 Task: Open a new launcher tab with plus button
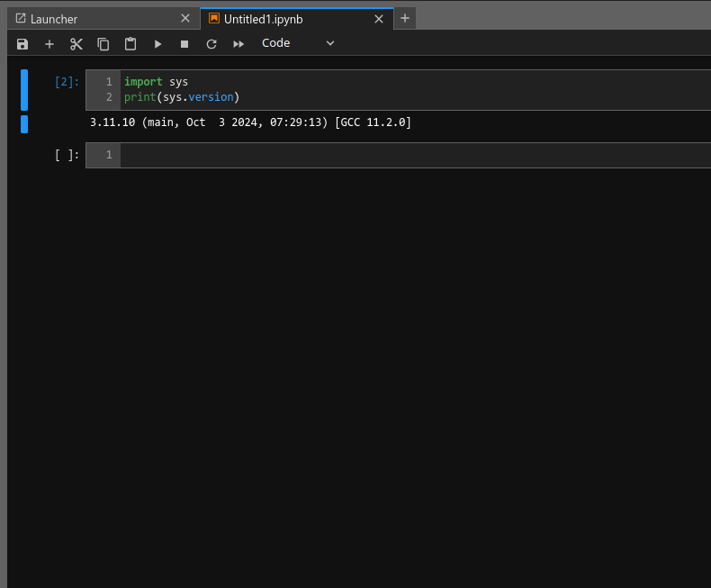(x=405, y=18)
